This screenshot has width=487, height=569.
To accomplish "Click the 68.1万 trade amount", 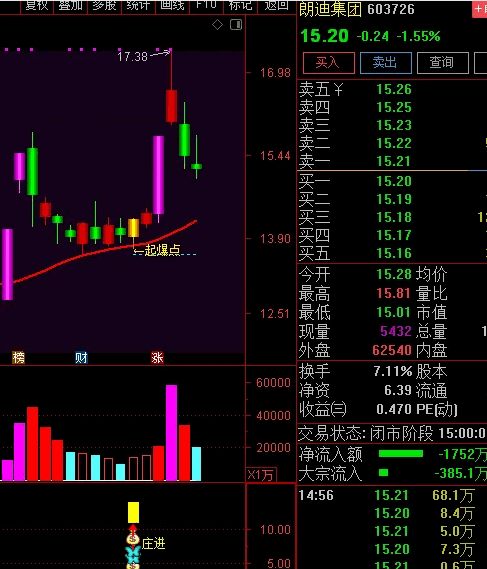I will [453, 495].
